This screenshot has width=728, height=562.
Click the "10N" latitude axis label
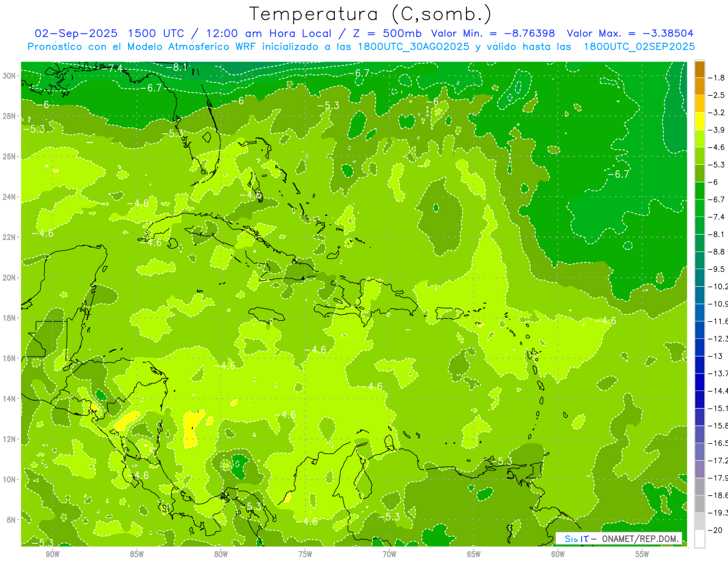(x=10, y=479)
